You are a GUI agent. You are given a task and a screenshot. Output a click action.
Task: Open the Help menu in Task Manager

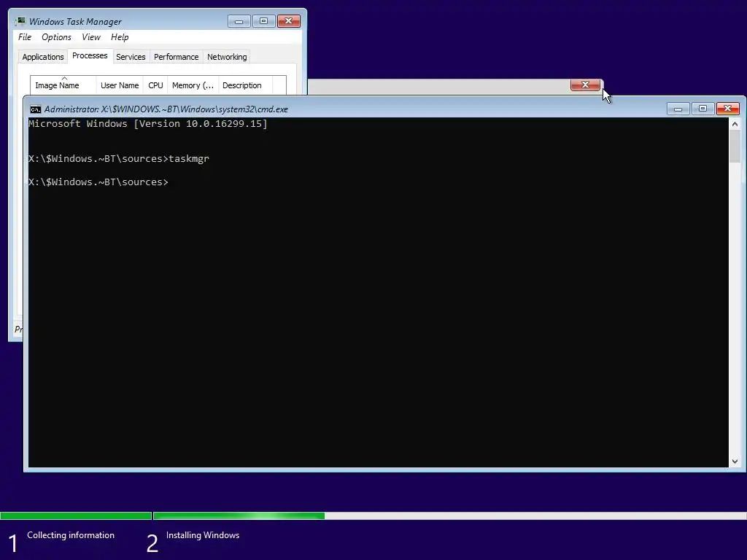click(x=120, y=37)
